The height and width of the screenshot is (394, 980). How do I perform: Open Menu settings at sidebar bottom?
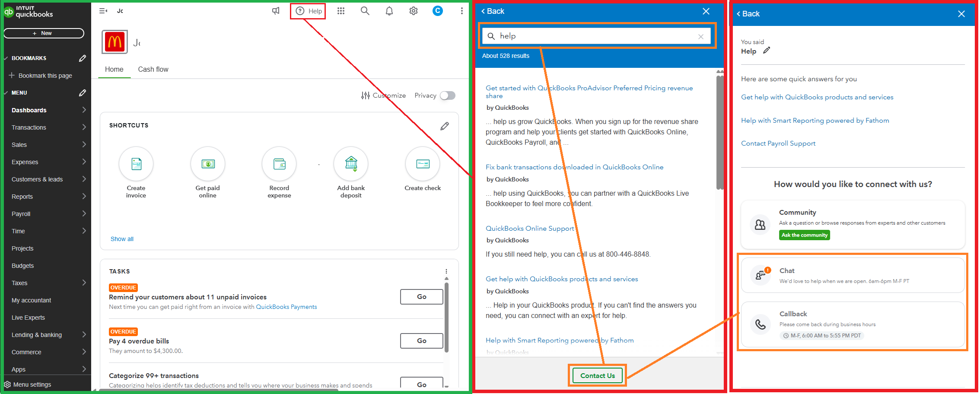[28, 384]
